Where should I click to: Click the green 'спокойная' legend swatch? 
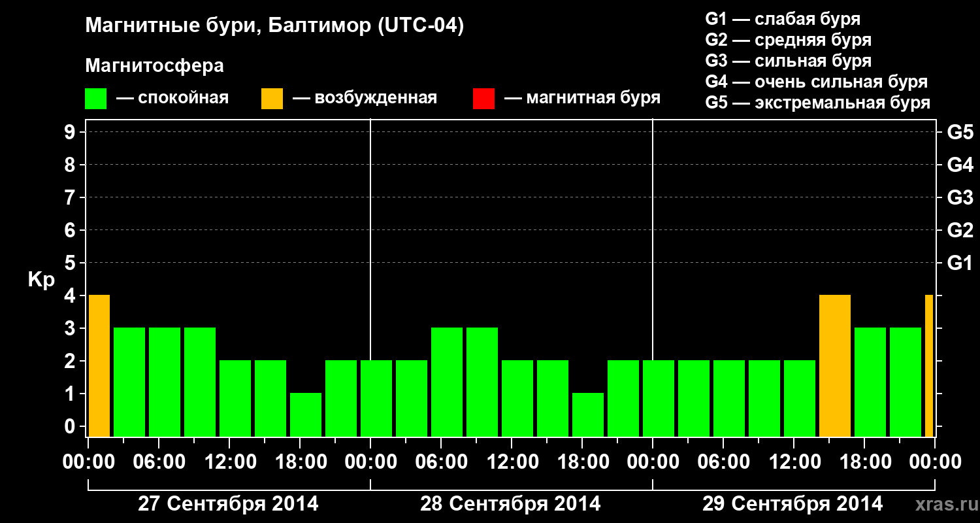coord(95,98)
